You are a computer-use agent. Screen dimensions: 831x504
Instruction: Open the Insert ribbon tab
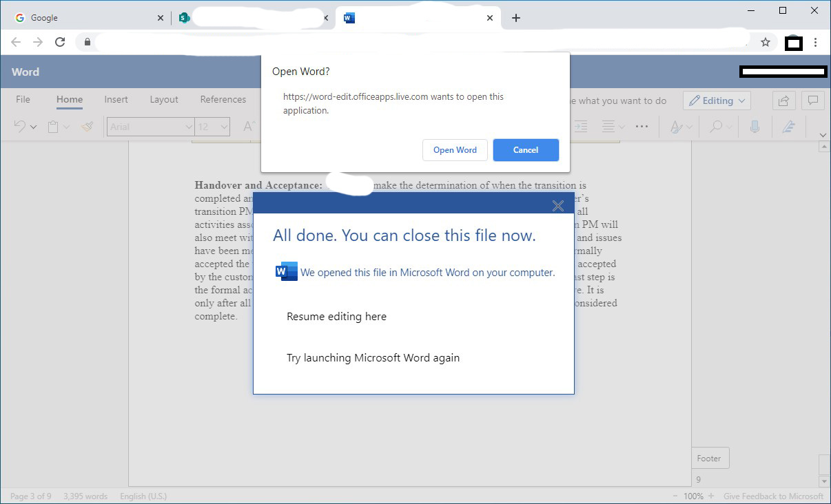(x=116, y=100)
